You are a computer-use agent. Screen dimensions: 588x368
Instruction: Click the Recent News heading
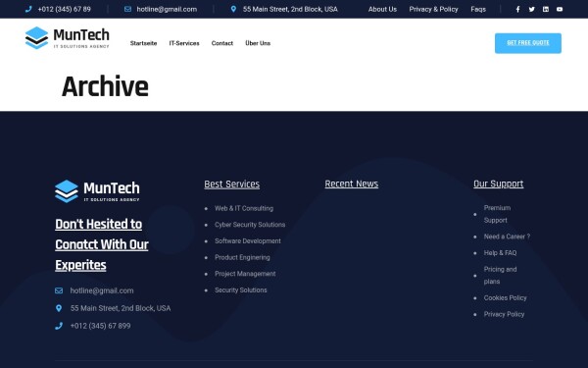352,184
